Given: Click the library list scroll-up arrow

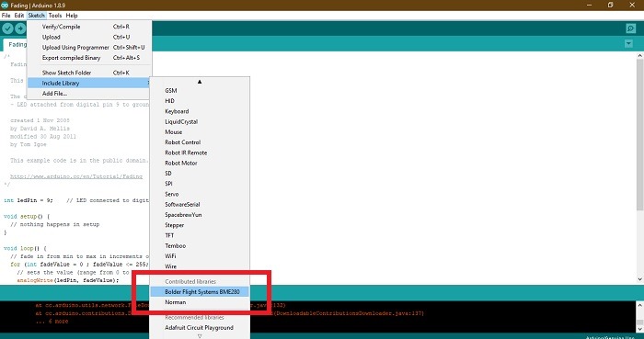Looking at the screenshot, I should click(x=200, y=82).
